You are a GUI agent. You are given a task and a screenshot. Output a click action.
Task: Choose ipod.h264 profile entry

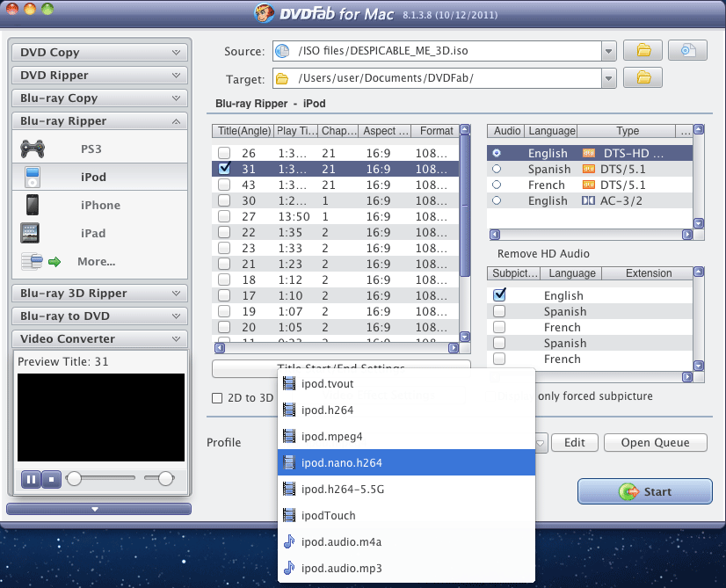pos(406,410)
